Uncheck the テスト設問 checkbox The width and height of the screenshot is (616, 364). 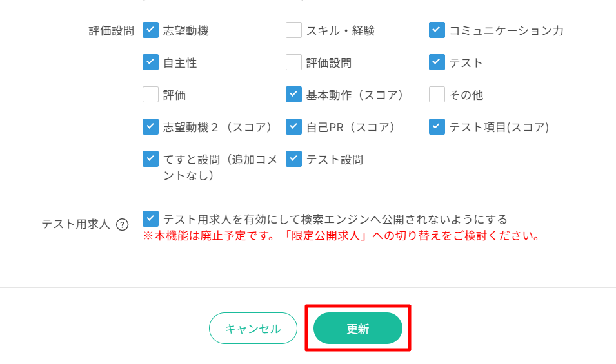click(293, 158)
